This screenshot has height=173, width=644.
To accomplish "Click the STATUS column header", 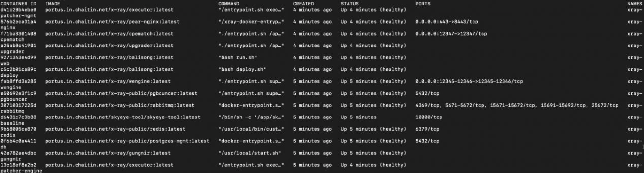I will pyautogui.click(x=349, y=4).
